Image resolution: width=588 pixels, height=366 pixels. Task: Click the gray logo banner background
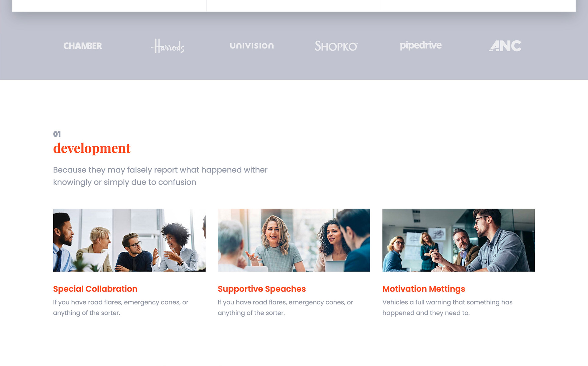[294, 67]
